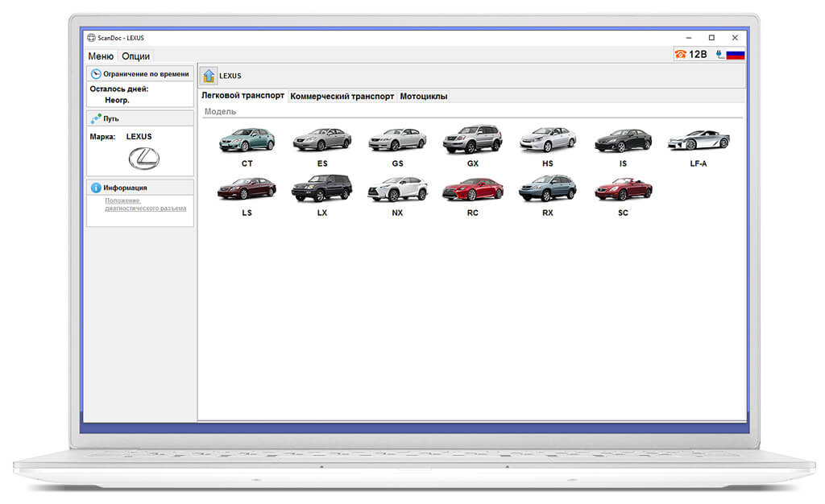Open the Опции menu
The height and width of the screenshot is (504, 825).
click(x=135, y=56)
